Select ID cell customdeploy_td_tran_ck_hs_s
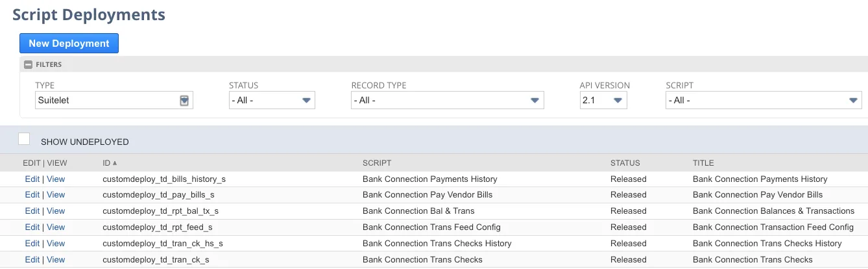 point(163,243)
